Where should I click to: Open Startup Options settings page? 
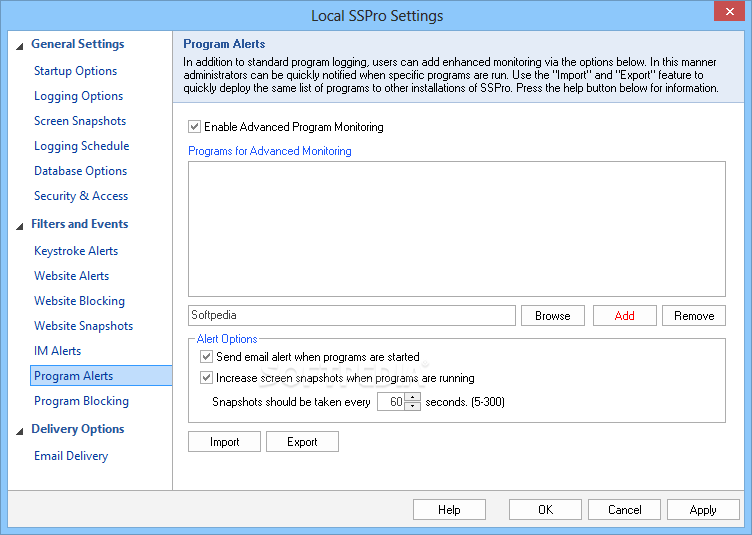(x=75, y=71)
